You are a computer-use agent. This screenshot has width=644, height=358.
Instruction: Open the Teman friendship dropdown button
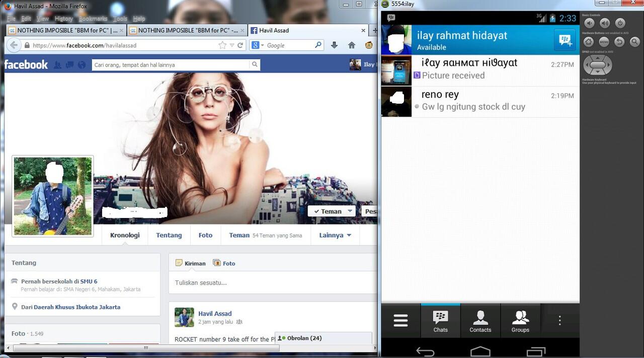tap(331, 211)
